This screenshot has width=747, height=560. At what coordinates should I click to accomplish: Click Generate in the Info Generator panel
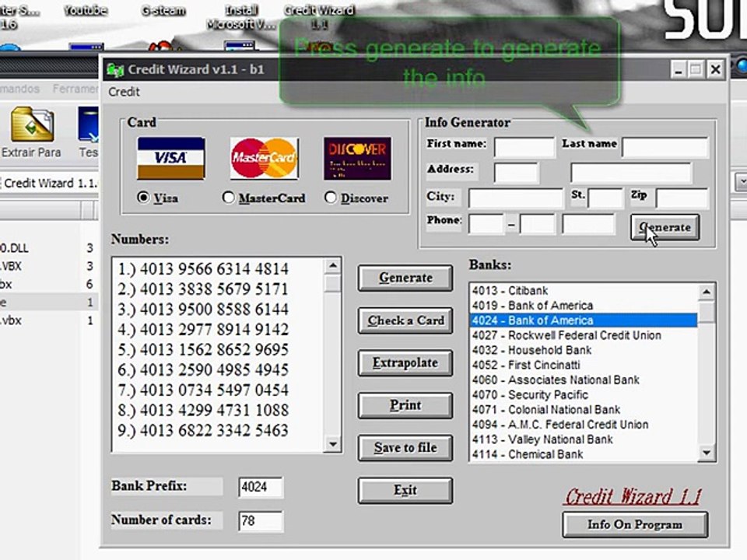tap(665, 227)
